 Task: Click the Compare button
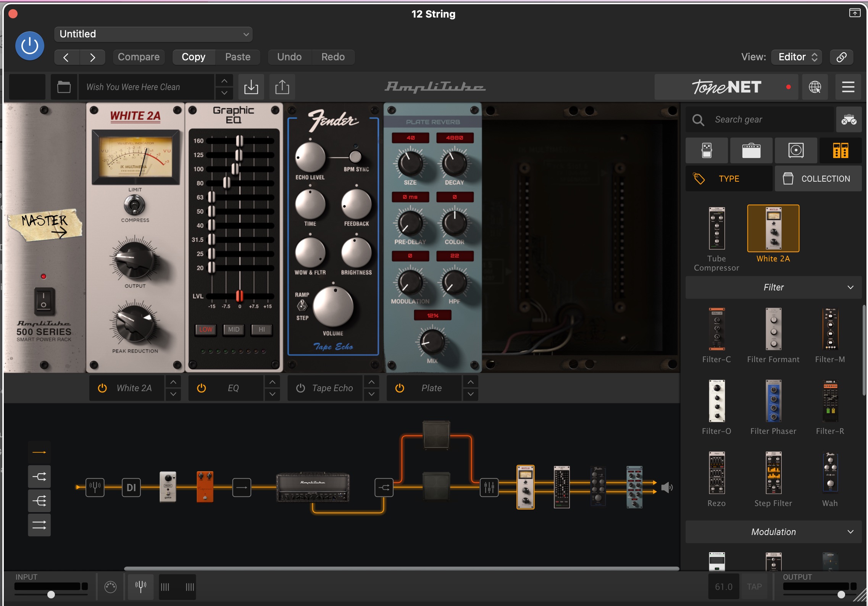coord(139,57)
